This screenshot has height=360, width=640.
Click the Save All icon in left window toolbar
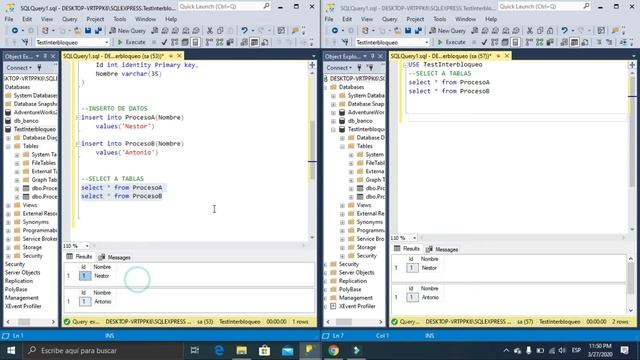tap(98, 31)
